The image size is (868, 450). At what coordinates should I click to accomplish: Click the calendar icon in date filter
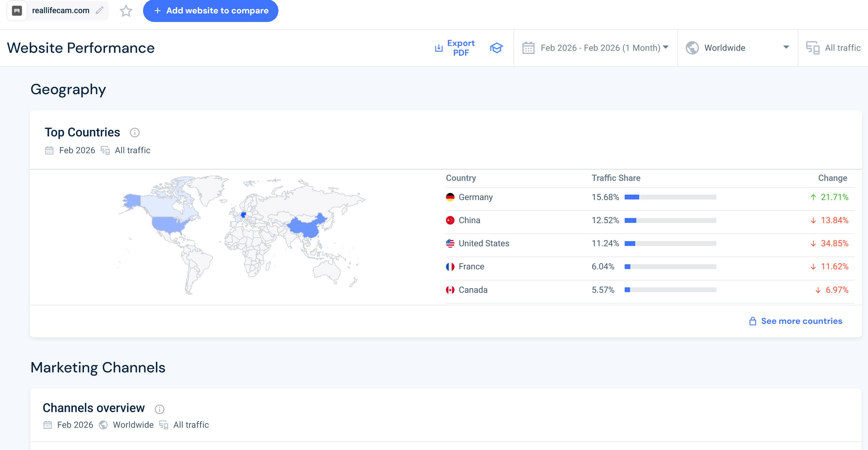click(x=528, y=48)
